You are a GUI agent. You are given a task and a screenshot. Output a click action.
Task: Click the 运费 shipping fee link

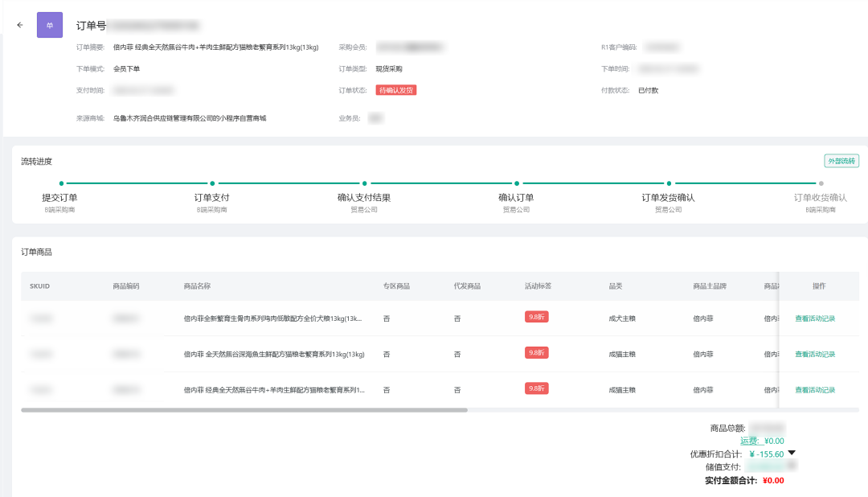[x=749, y=441]
